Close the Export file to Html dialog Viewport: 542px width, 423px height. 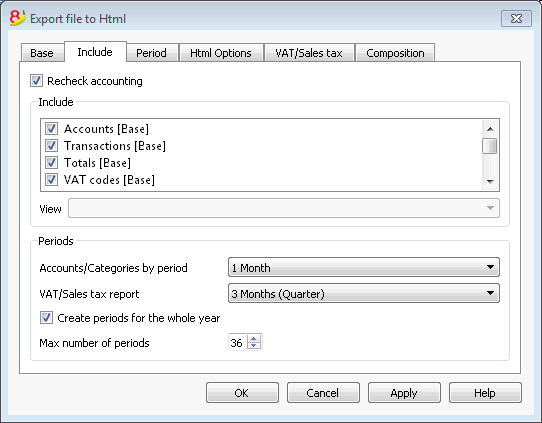point(516,18)
